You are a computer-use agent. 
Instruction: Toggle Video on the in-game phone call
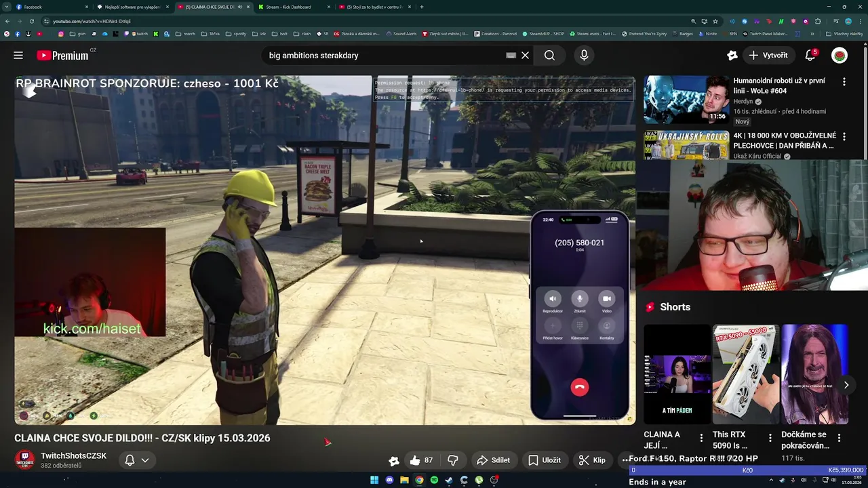click(607, 299)
